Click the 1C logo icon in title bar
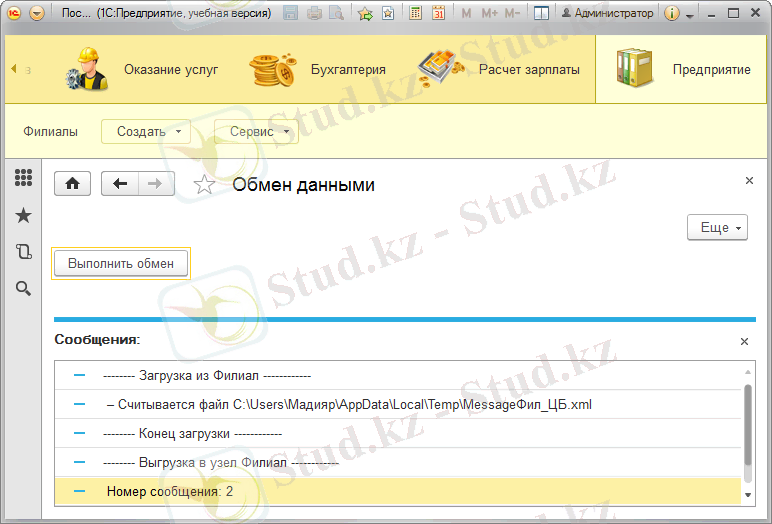 (14, 13)
